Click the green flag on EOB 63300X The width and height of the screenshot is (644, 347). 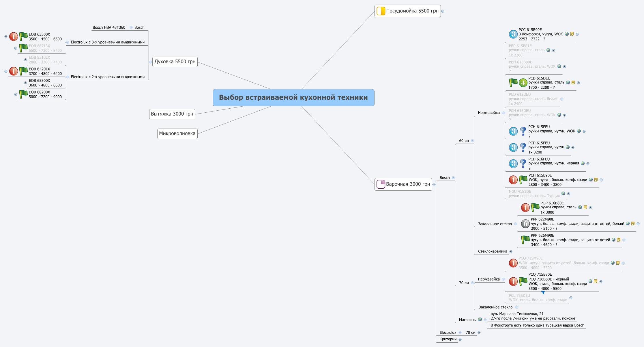click(23, 36)
